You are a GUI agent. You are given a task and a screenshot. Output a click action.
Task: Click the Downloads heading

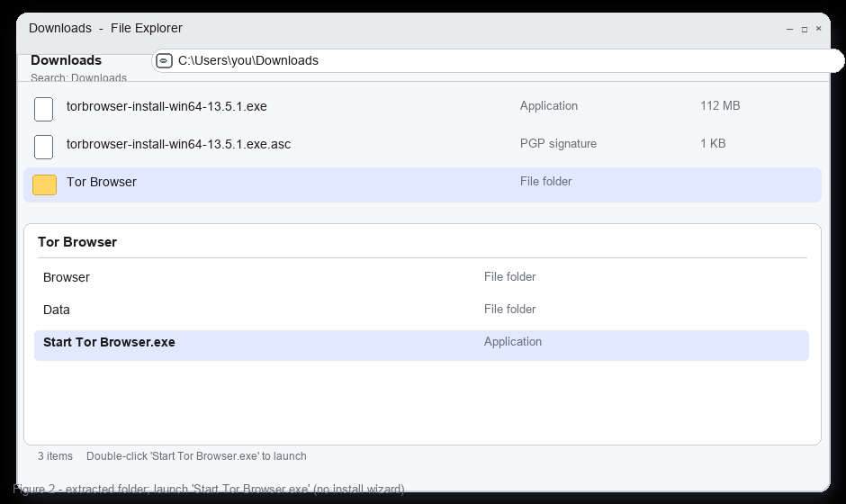pos(67,60)
